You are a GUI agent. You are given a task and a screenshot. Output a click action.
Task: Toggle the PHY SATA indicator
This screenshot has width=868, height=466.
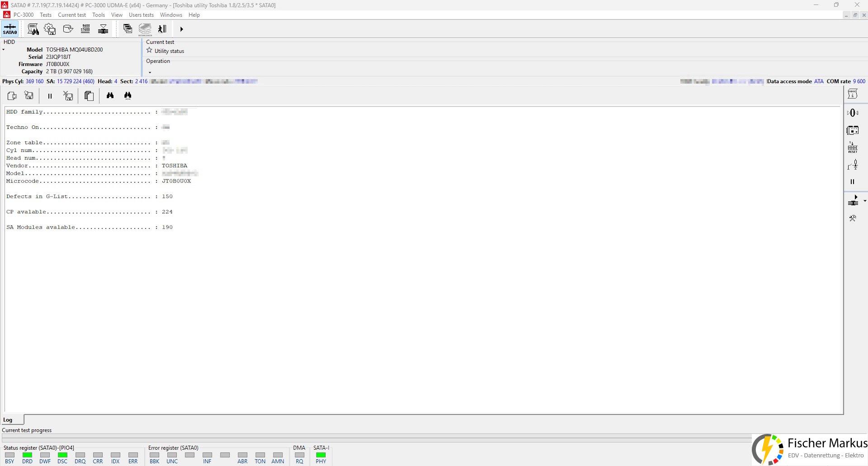point(321,455)
